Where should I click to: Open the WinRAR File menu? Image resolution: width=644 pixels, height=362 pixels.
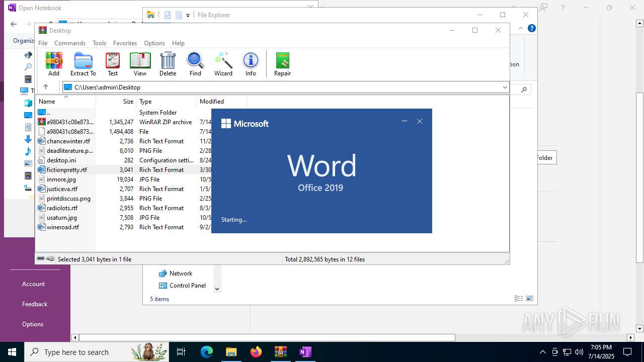43,43
